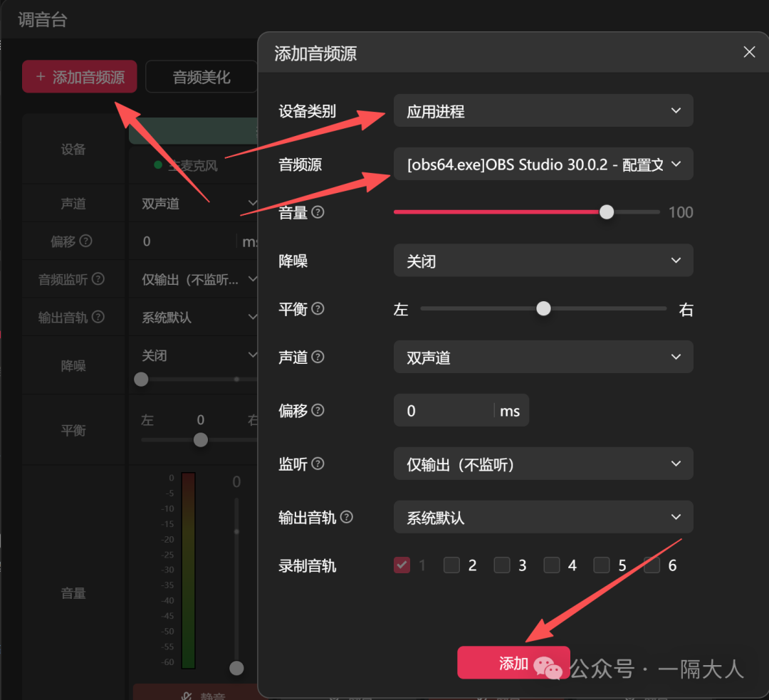The width and height of the screenshot is (769, 700).
Task: Uncheck 录制音轨 track 1 checkbox
Action: [x=402, y=565]
